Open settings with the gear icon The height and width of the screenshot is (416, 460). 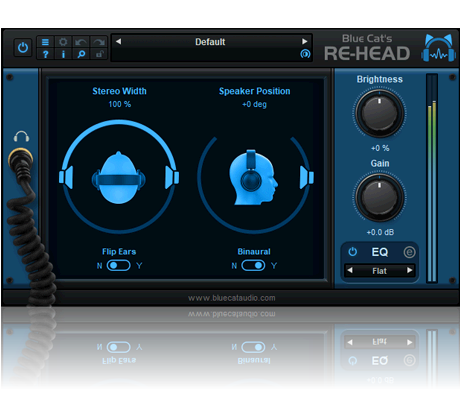(63, 42)
